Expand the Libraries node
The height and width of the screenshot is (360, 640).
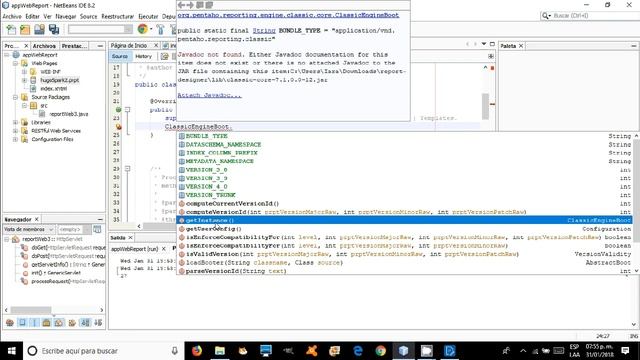pos(16,122)
